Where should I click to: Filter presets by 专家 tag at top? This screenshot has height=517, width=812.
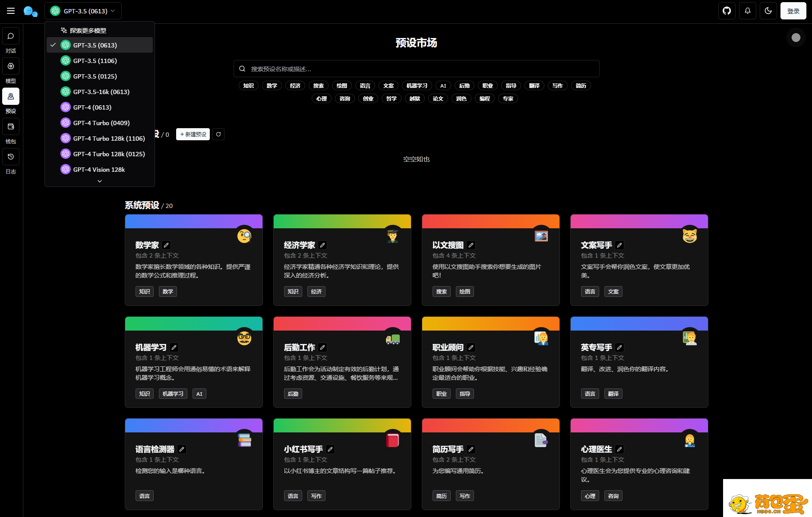pos(508,98)
